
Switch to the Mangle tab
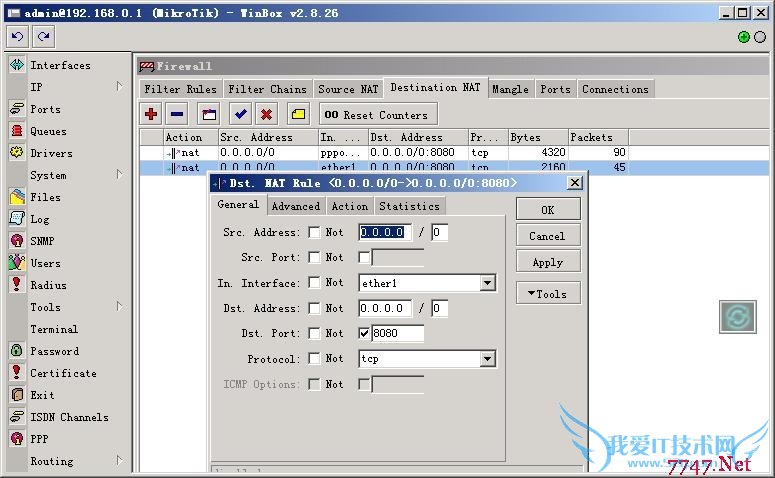tap(511, 89)
